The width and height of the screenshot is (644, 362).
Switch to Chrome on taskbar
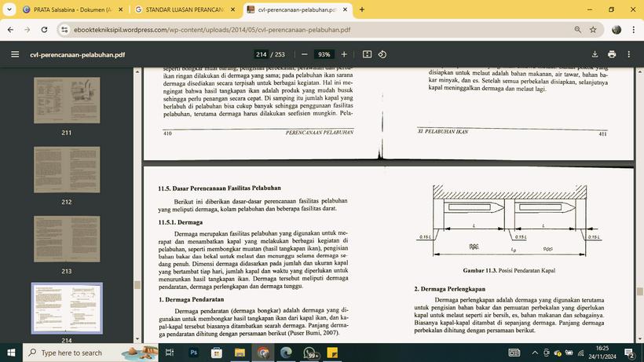pyautogui.click(x=263, y=353)
